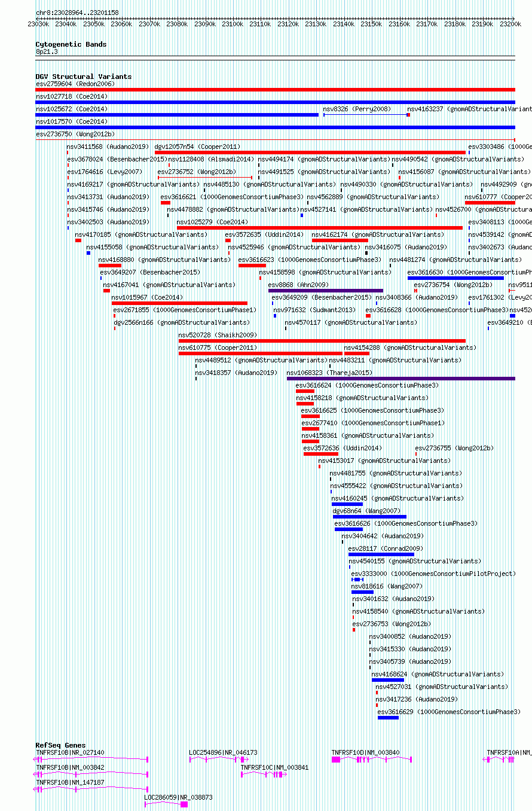Viewport: 532px width, 811px height.
Task: Click the 8p21.3 band label
Action: pyautogui.click(x=47, y=52)
